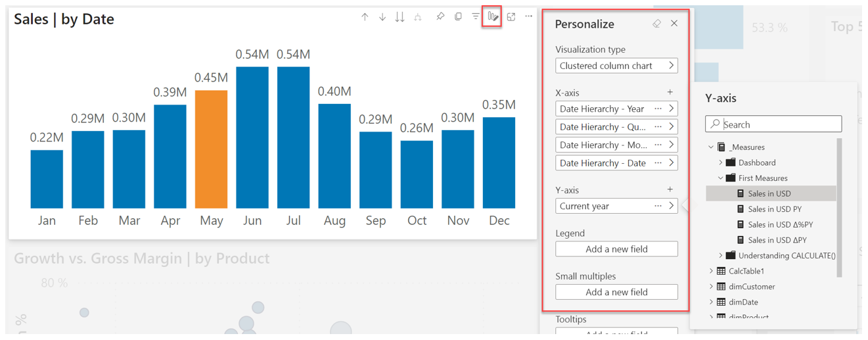The width and height of the screenshot is (868, 340).
Task: Click Add a new field under Legend
Action: point(616,249)
